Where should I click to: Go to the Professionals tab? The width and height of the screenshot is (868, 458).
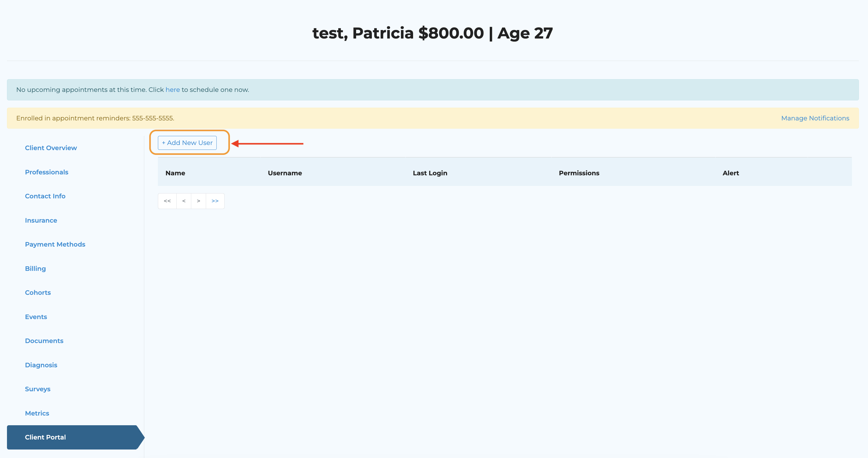46,172
